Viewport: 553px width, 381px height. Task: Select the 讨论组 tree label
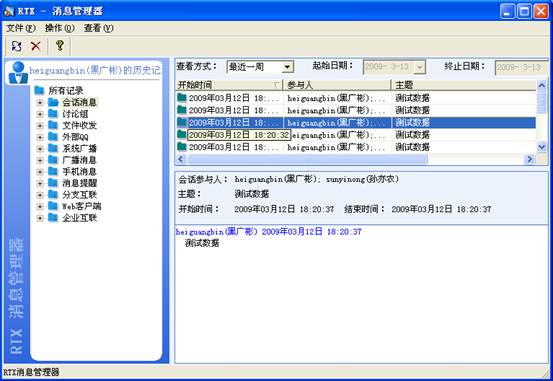tap(75, 114)
